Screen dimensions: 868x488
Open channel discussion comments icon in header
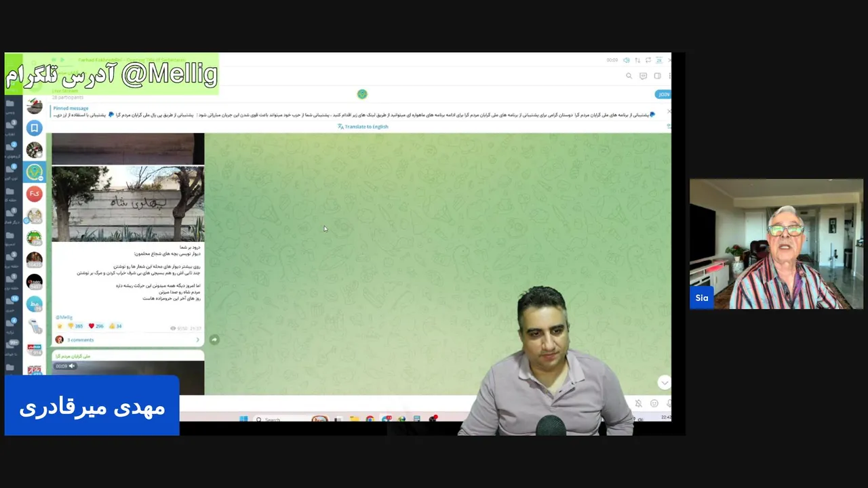click(643, 76)
